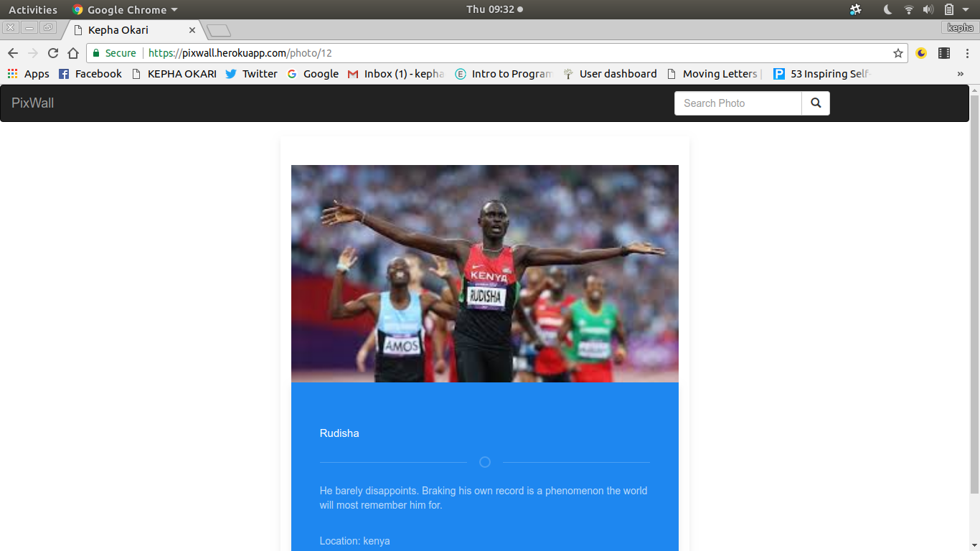
Task: Toggle night mode moon in top panel
Action: pyautogui.click(x=887, y=10)
